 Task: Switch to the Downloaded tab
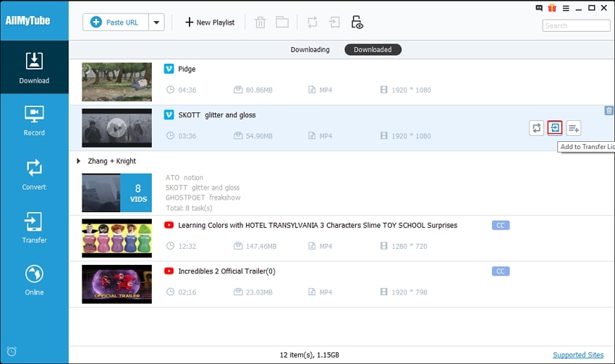tap(373, 50)
